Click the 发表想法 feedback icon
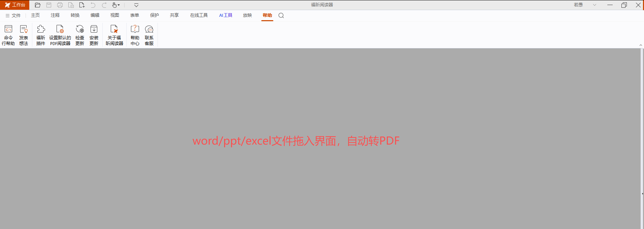Image resolution: width=644 pixels, height=229 pixels. point(24,35)
